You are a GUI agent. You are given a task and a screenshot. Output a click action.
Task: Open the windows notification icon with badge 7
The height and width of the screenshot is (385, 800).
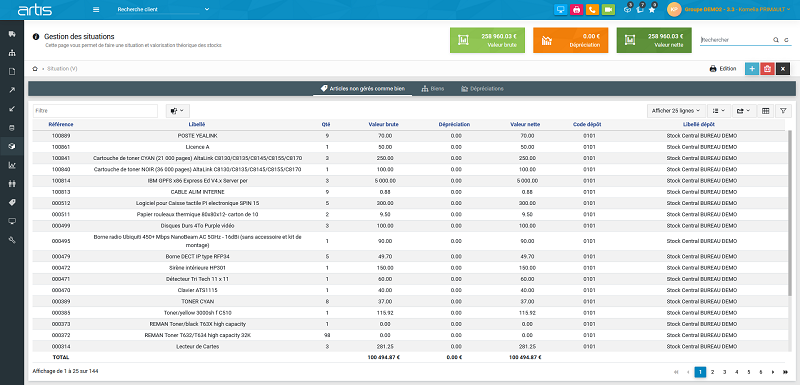pos(640,9)
